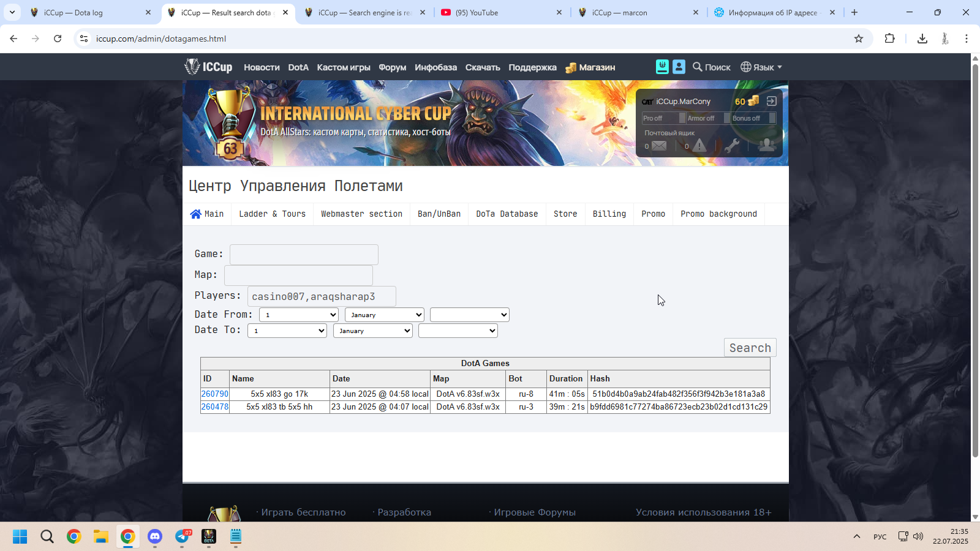This screenshot has width=980, height=551.
Task: Open the teal anti-hack launcher icon
Action: (x=662, y=67)
